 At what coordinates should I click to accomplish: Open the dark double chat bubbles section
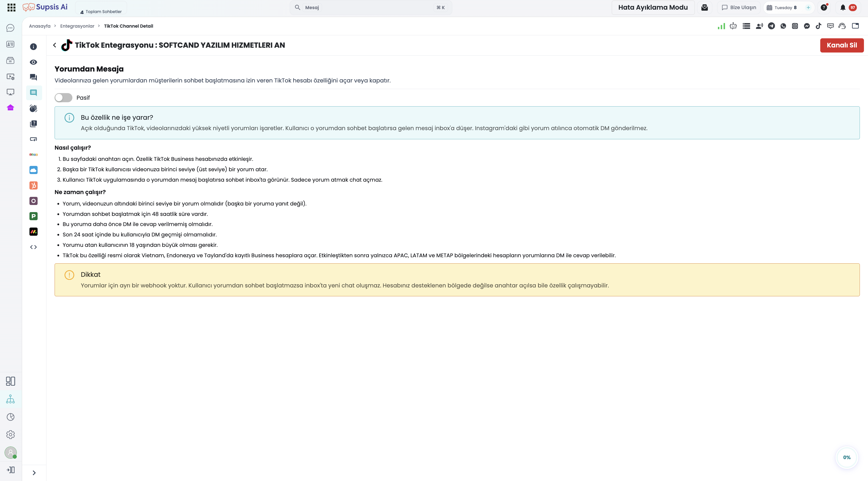[x=33, y=77]
